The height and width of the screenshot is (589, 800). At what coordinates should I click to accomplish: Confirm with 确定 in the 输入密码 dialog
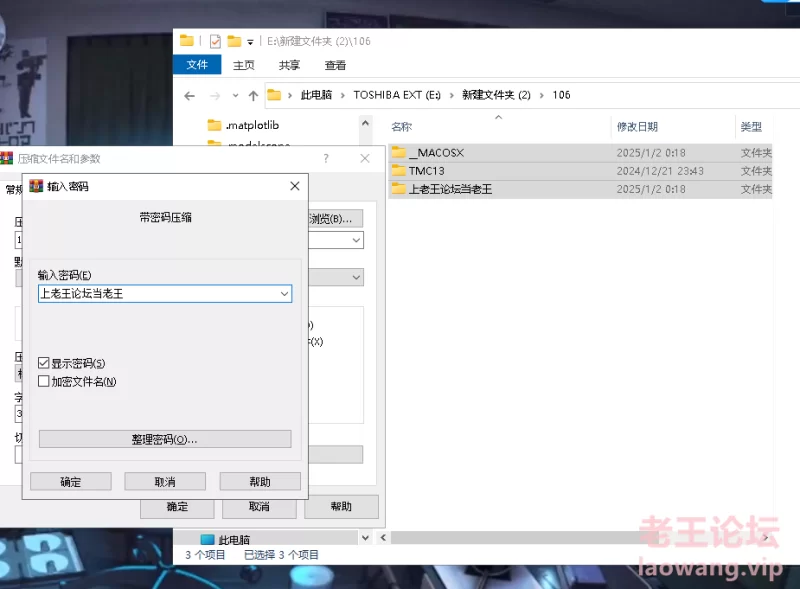pos(71,481)
